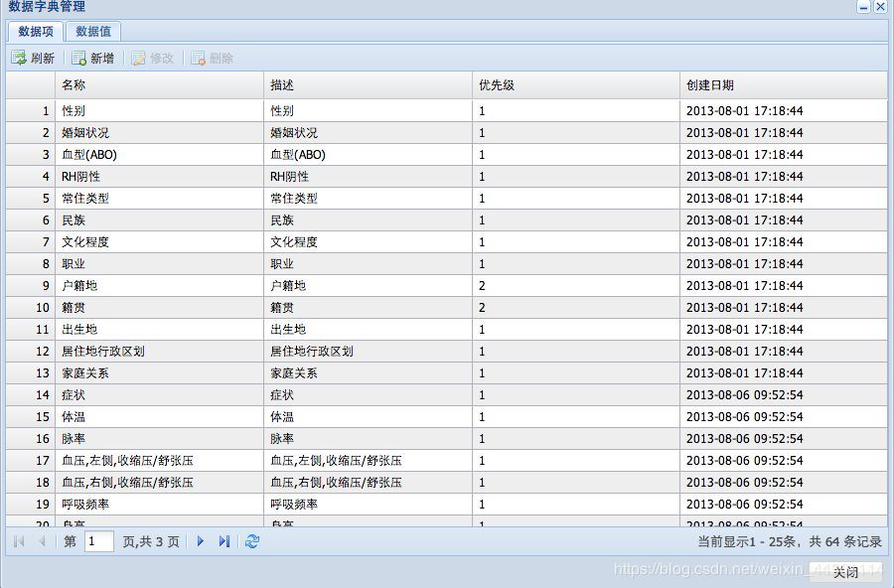Select the 籍贯 name cell
The width and height of the screenshot is (894, 588).
(159, 307)
